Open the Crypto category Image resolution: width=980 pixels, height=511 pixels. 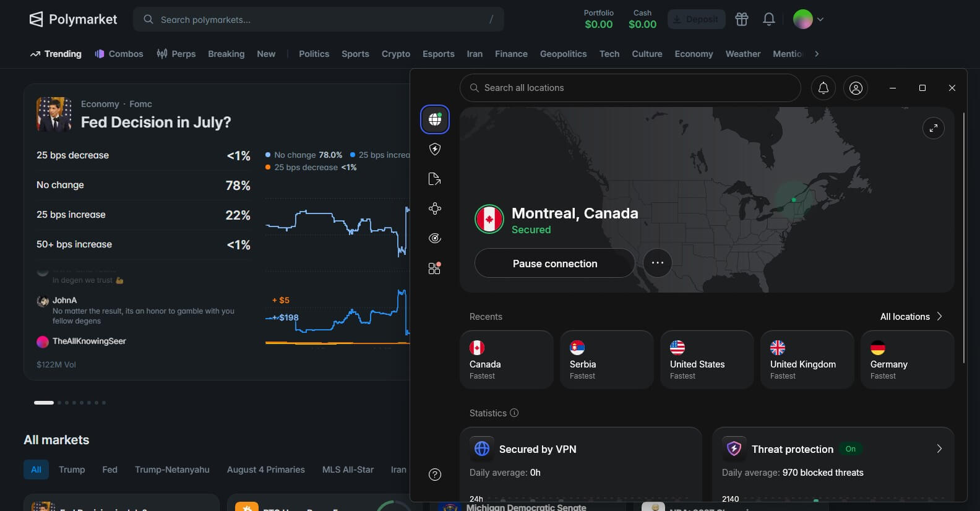[x=396, y=54]
